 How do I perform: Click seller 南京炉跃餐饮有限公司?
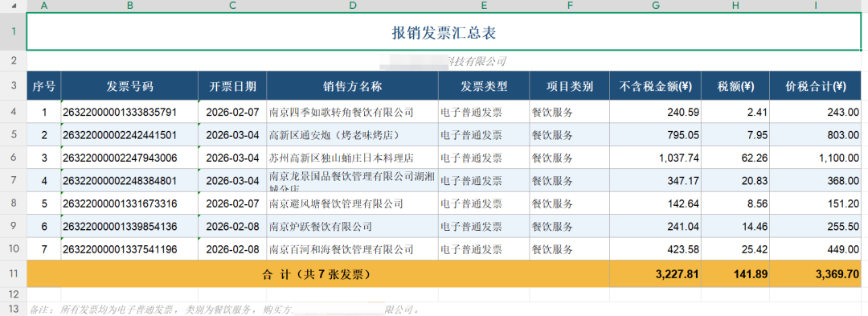[353, 226]
